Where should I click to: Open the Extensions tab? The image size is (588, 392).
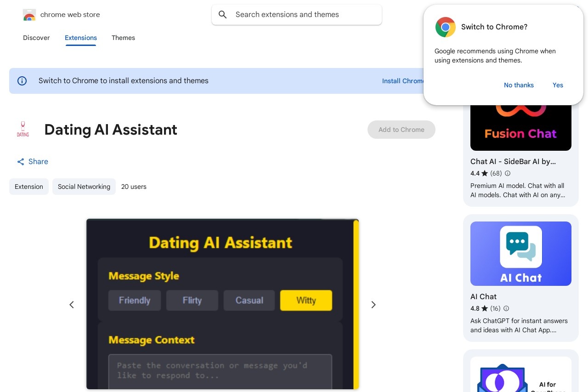point(81,38)
